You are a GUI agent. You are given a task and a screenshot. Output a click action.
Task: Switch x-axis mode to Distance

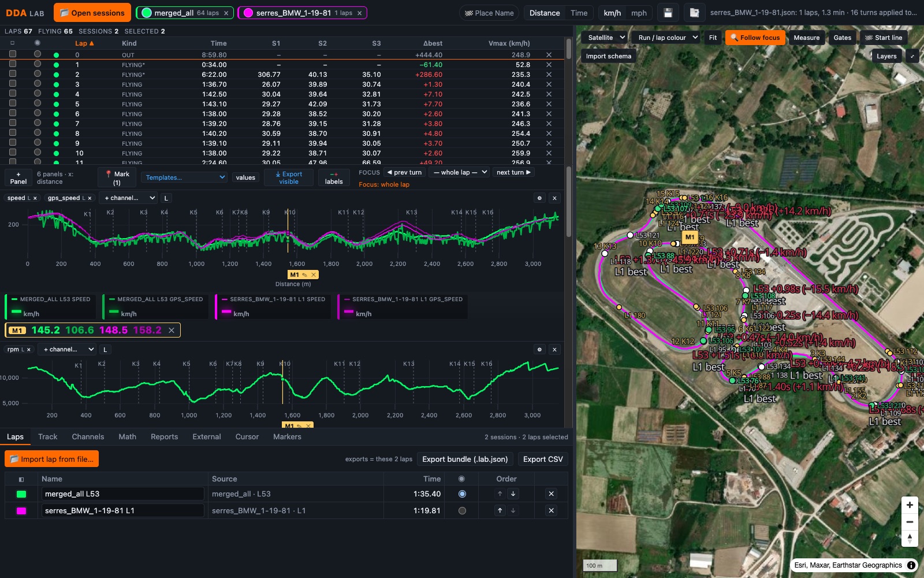pos(545,13)
